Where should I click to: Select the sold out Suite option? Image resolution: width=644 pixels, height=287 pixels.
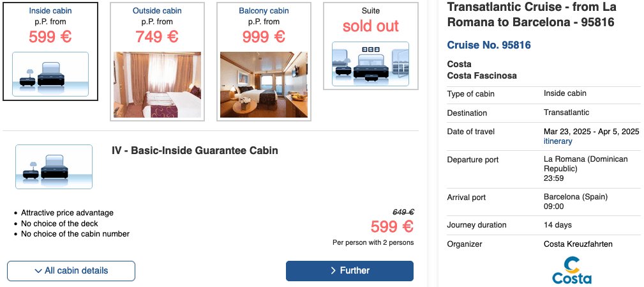pos(370,26)
